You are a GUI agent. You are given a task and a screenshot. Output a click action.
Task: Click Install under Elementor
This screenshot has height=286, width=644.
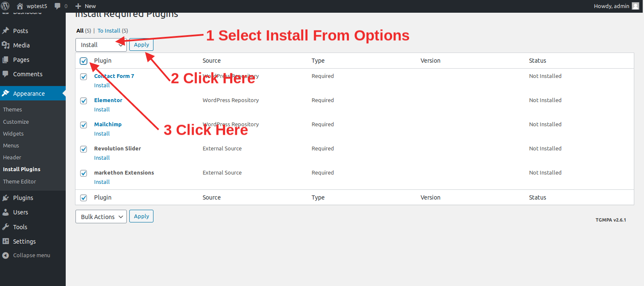click(102, 109)
